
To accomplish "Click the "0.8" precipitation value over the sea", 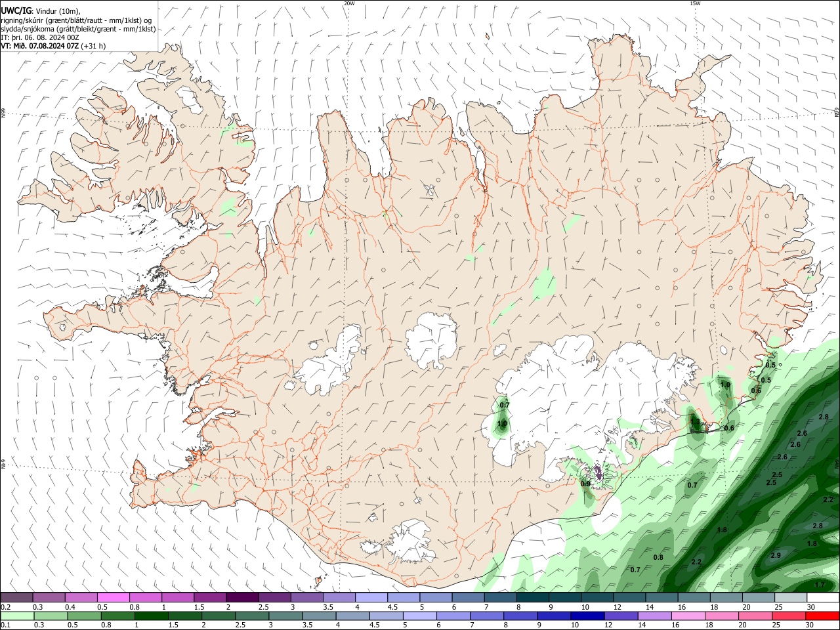I will pyautogui.click(x=658, y=557).
